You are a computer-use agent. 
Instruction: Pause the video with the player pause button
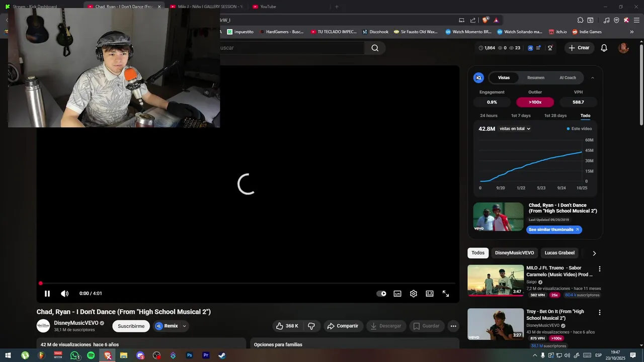[x=47, y=294]
